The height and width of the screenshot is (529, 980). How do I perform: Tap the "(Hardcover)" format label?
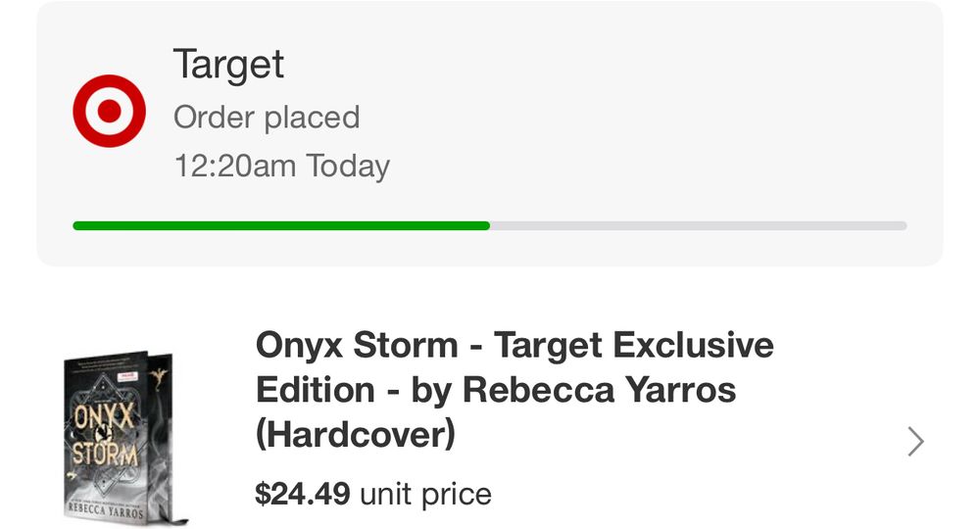pyautogui.click(x=355, y=435)
